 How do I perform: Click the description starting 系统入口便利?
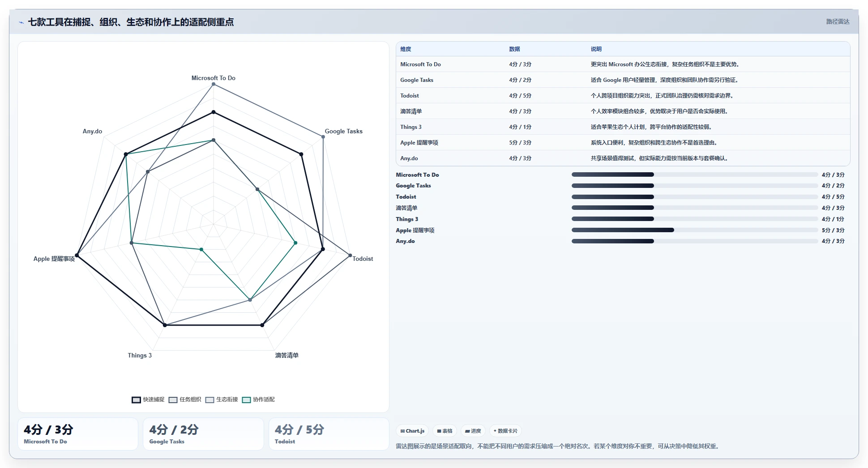tap(655, 143)
